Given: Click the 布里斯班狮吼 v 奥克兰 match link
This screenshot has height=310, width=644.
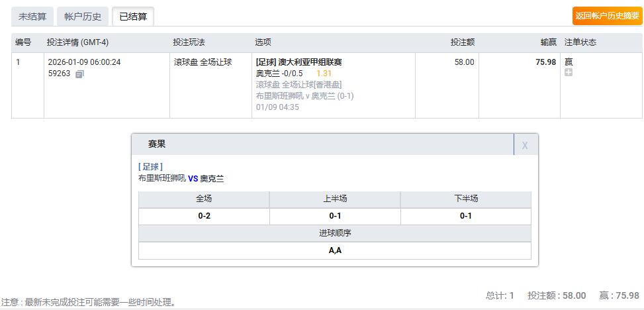Looking at the screenshot, I should pos(304,95).
